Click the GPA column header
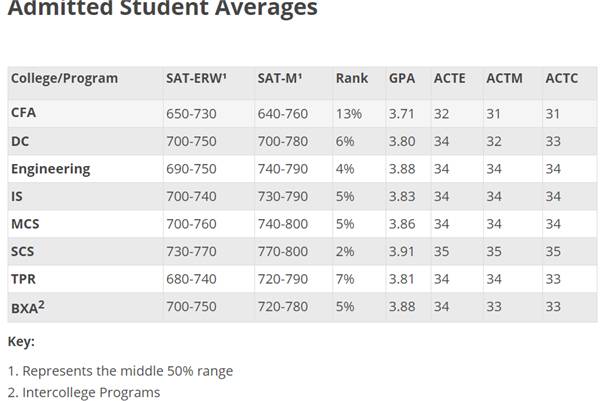 point(402,78)
